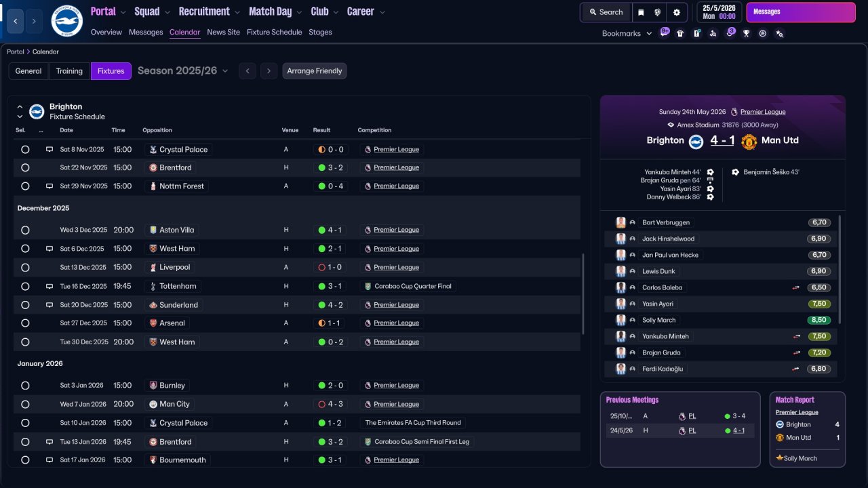Viewport: 868px width, 488px height.
Task: Click Bart Verbruggen's player portrait icon
Action: pyautogui.click(x=620, y=222)
